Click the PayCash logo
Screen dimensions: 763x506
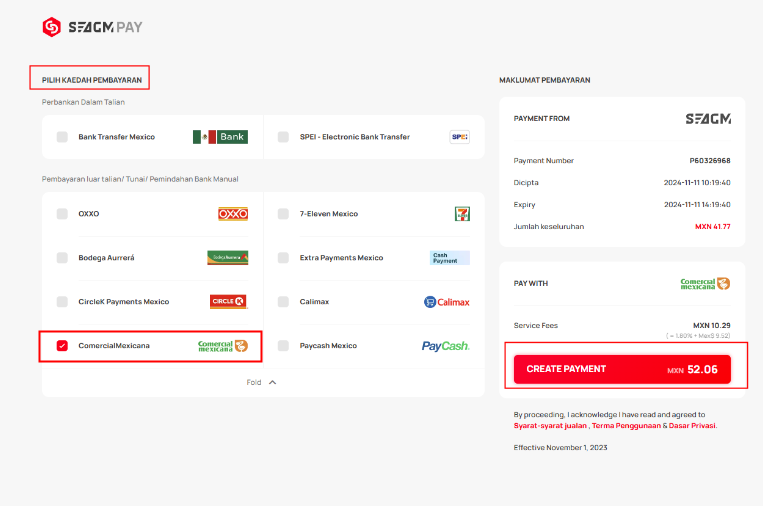[x=445, y=346]
